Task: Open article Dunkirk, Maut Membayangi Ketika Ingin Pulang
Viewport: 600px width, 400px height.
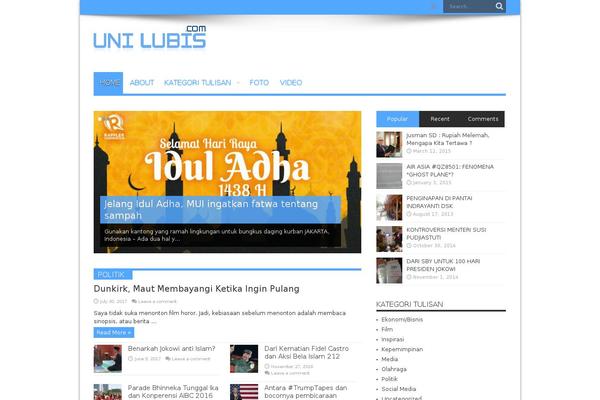Action: (x=197, y=289)
